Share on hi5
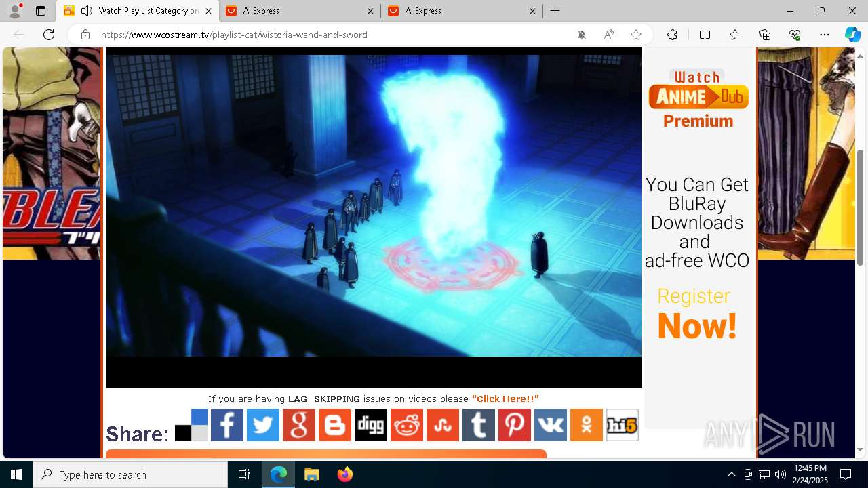The width and height of the screenshot is (868, 488). [623, 425]
